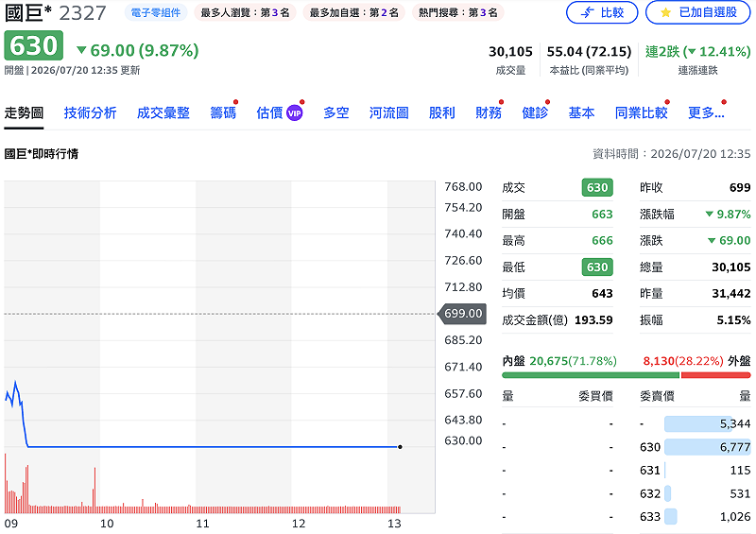This screenshot has height=534, width=756.
Task: Click the 699.00 reference price marker
Action: [x=462, y=314]
